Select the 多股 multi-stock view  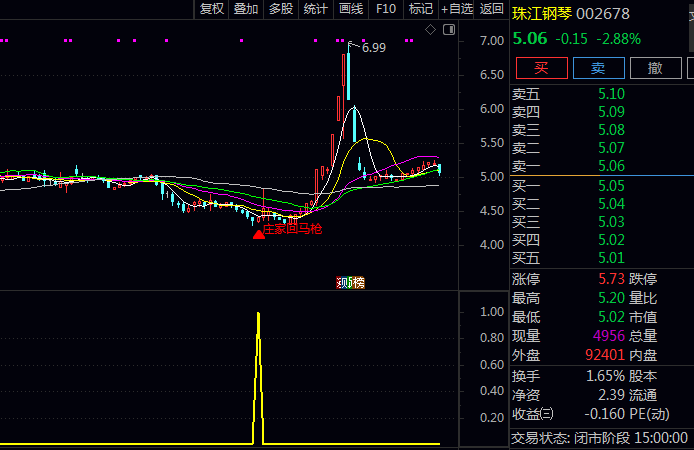pos(281,9)
